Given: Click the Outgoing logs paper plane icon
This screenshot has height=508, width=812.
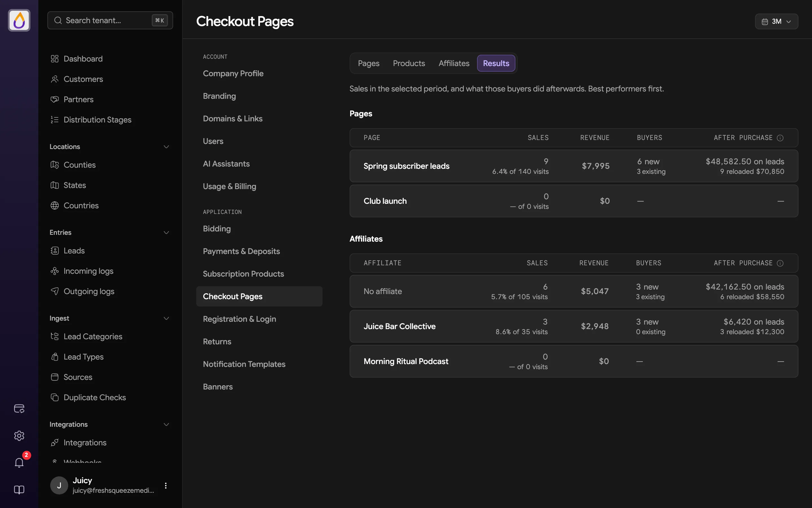Looking at the screenshot, I should pyautogui.click(x=55, y=291).
